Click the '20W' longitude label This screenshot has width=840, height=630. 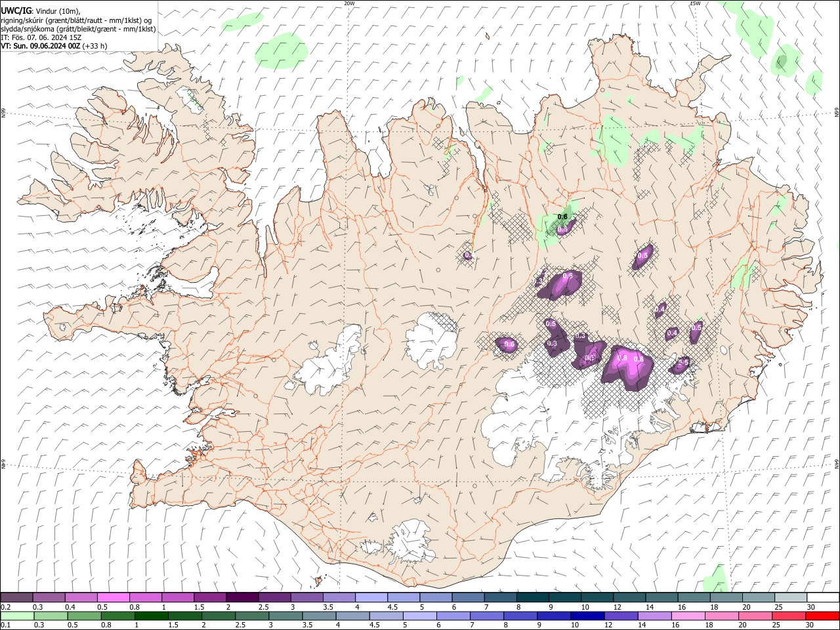[349, 3]
